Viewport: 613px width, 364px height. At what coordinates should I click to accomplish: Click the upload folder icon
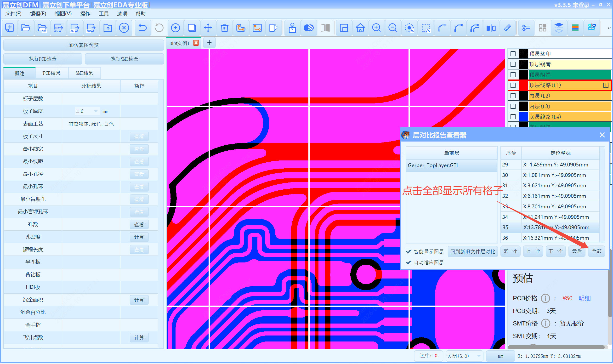pos(108,28)
